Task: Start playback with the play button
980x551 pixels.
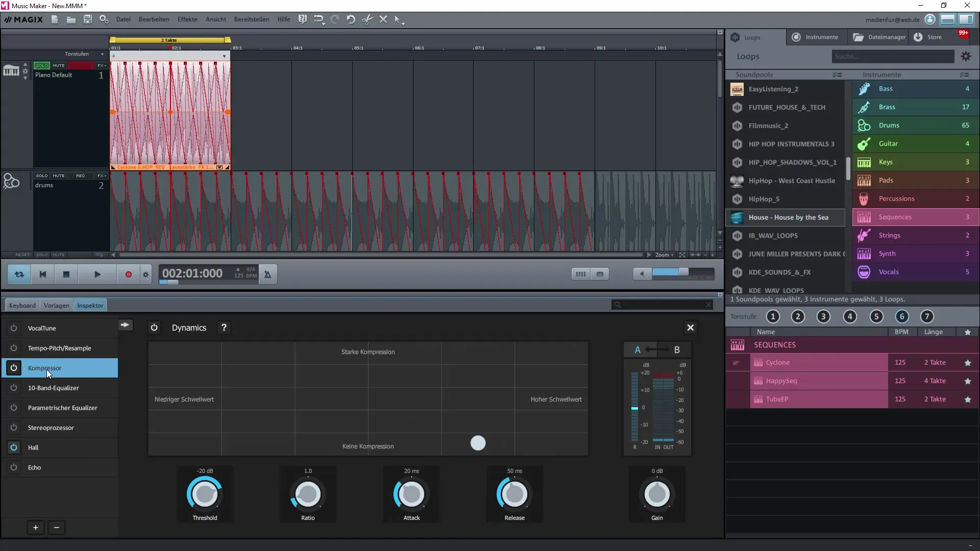Action: 97,274
